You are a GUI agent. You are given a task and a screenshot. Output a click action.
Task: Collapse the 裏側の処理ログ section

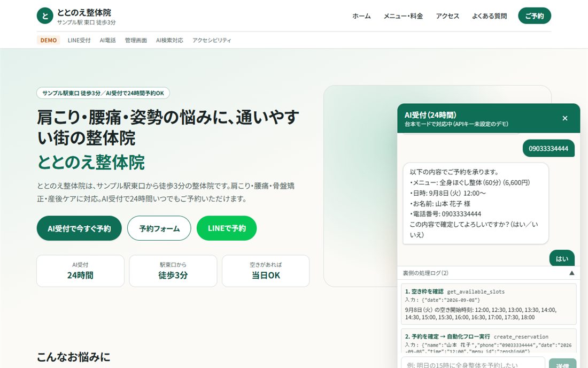tap(571, 273)
